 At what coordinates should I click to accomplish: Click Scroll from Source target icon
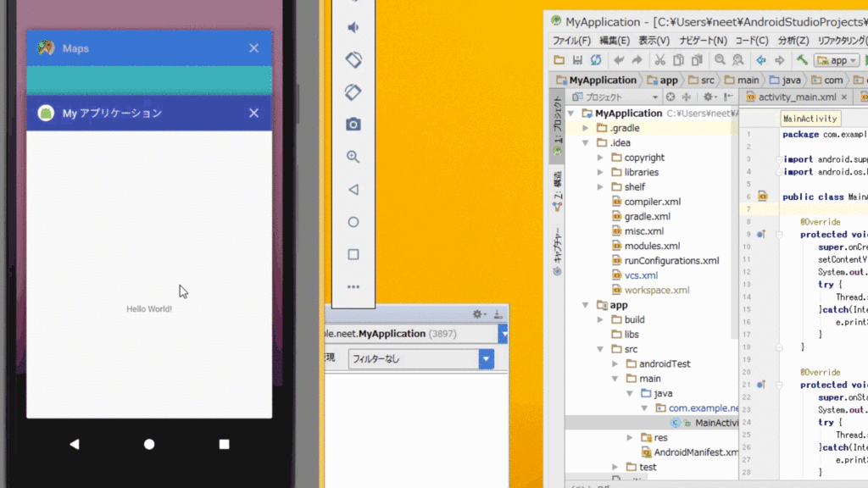pyautogui.click(x=670, y=97)
